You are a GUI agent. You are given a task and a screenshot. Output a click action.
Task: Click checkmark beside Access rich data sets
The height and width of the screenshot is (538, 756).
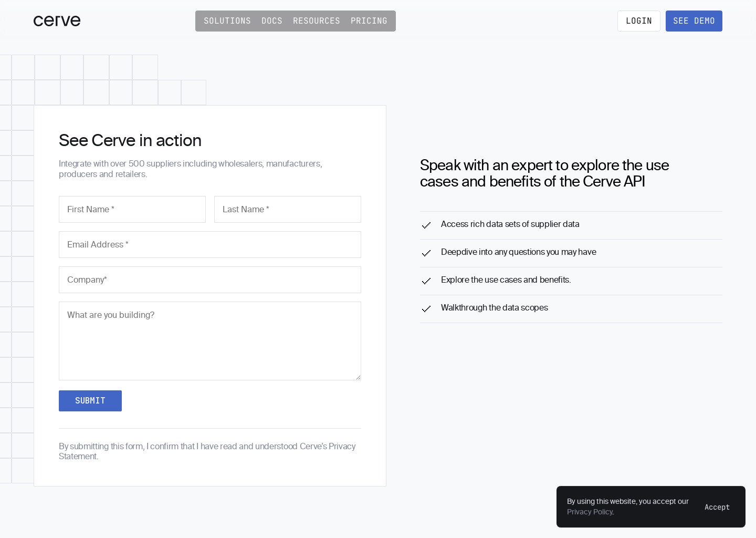(426, 225)
